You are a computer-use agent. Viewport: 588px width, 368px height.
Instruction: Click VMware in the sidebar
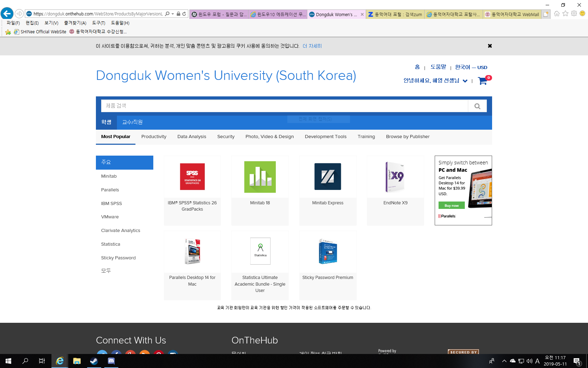[110, 217]
